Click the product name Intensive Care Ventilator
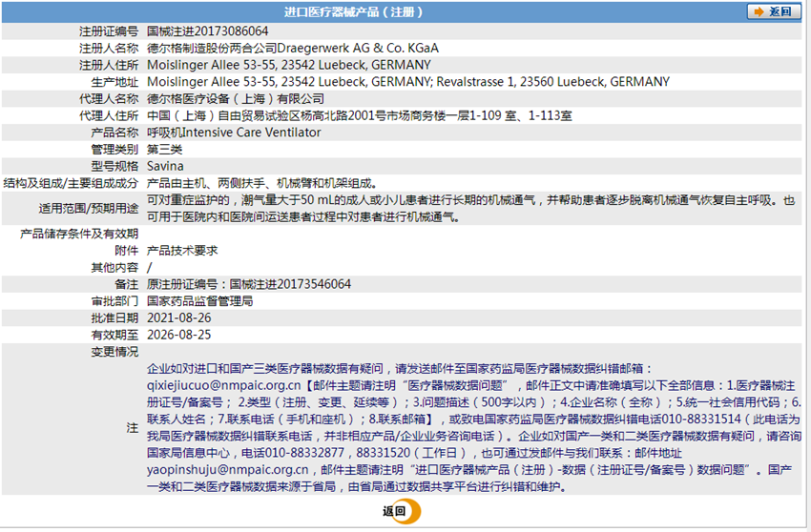 (251, 133)
